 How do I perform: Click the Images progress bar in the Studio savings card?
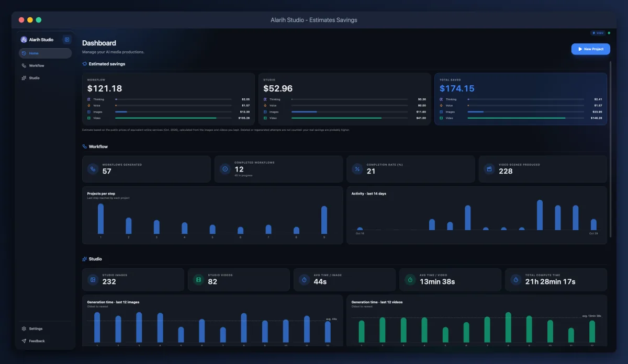[x=350, y=112]
